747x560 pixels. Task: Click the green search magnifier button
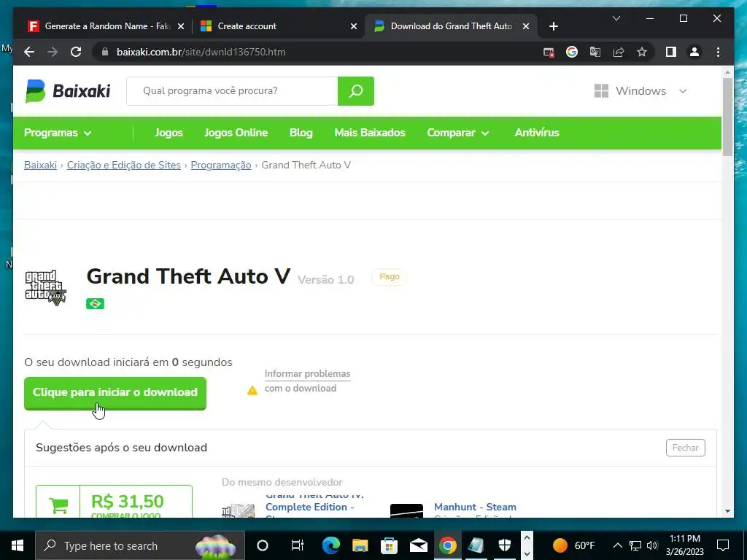356,91
